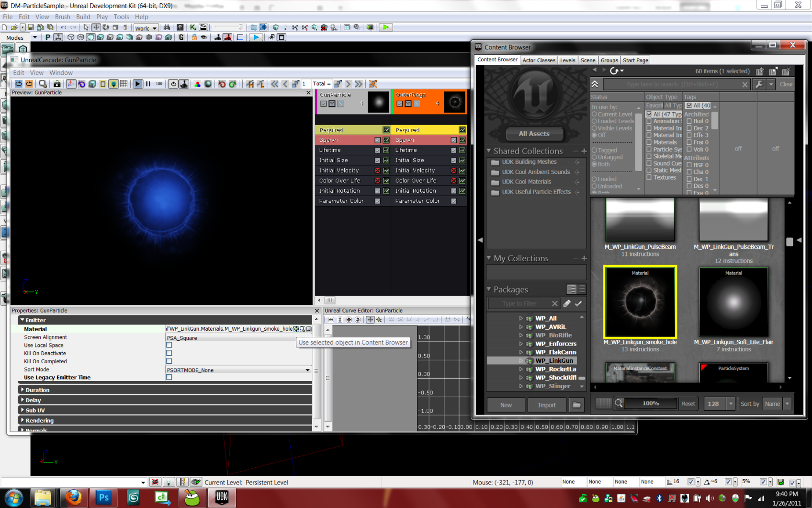Viewport: 812px width, 508px height.
Task: Toggle GunParticle Spawn module checkbox
Action: pyautogui.click(x=377, y=140)
